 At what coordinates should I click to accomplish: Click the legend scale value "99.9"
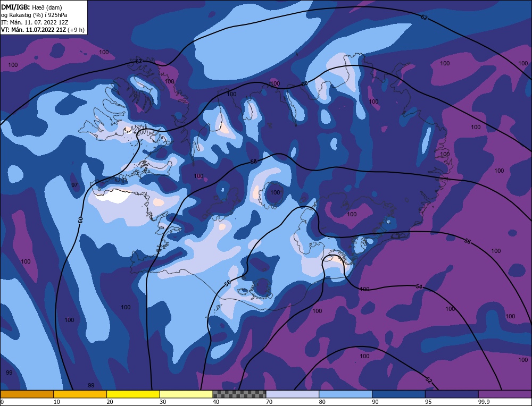484,402
